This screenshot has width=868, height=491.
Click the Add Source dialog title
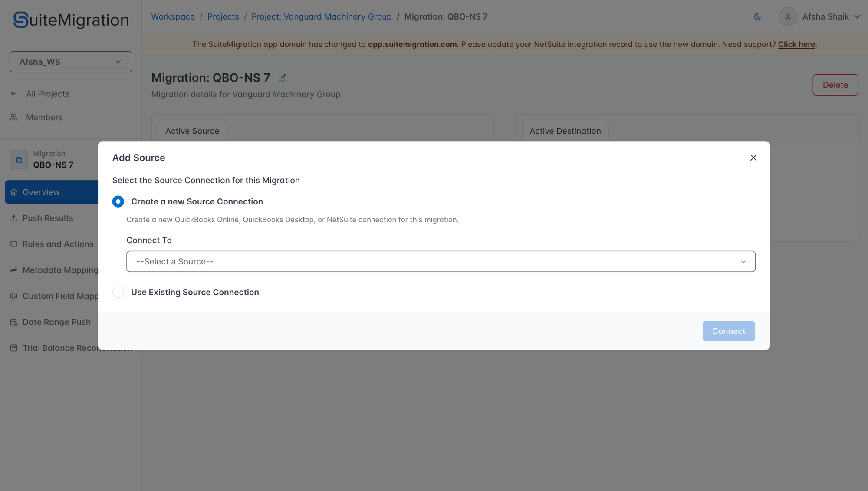coord(139,158)
